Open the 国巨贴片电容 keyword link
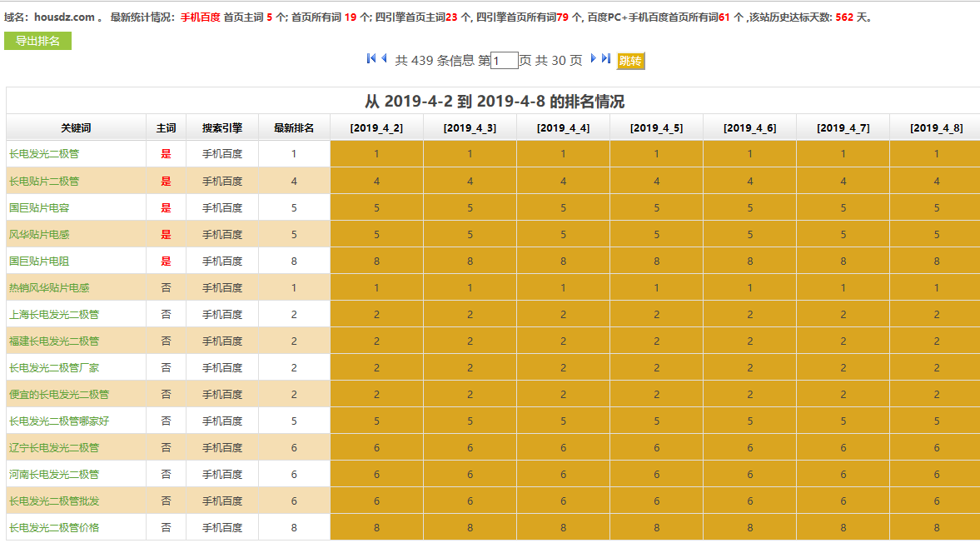The width and height of the screenshot is (980, 543). click(39, 207)
